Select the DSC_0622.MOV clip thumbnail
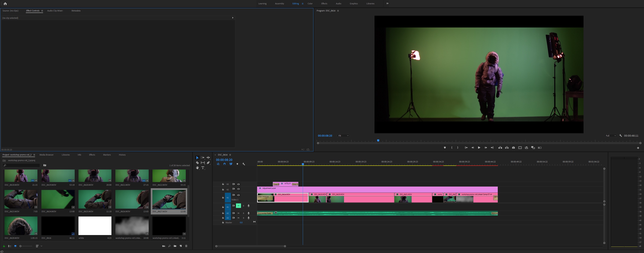This screenshot has width=644, height=253. click(x=169, y=176)
